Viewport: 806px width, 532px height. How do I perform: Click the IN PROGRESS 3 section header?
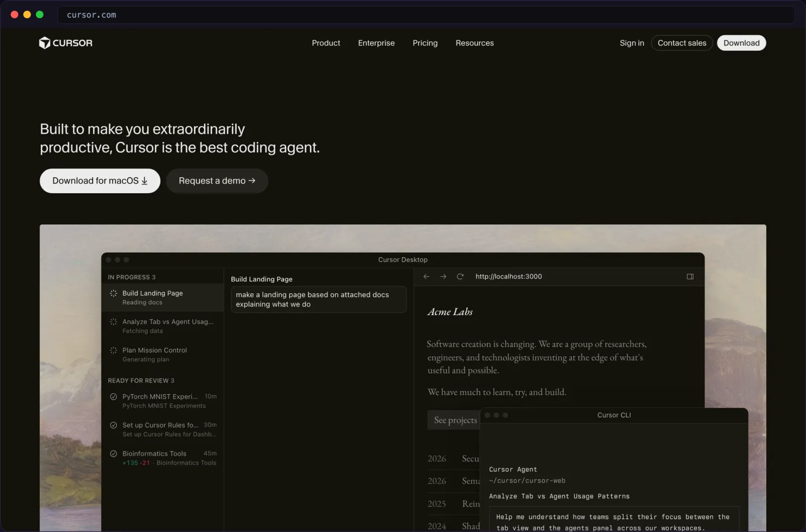[x=131, y=277]
